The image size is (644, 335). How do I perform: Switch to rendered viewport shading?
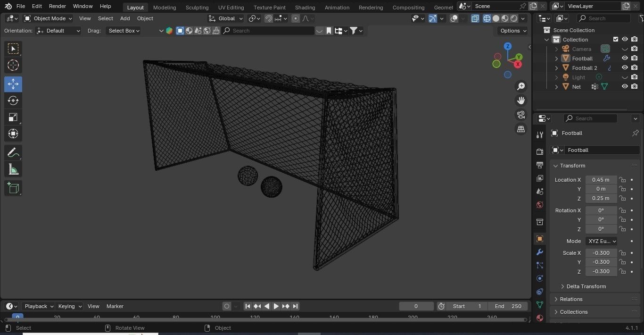click(514, 18)
